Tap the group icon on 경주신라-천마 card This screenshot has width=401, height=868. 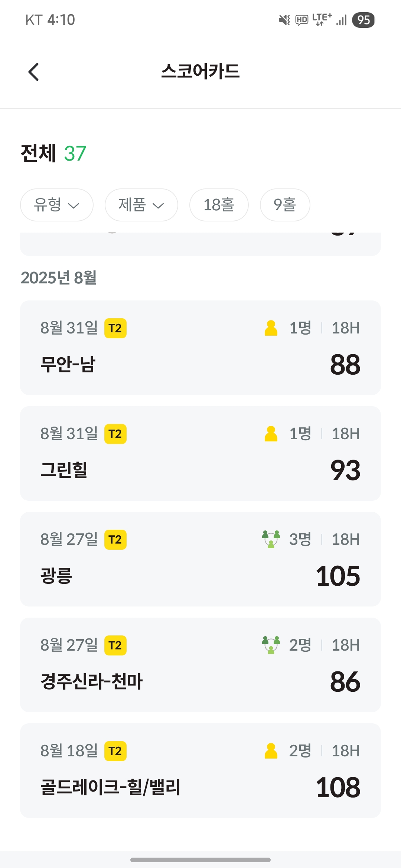point(271,645)
